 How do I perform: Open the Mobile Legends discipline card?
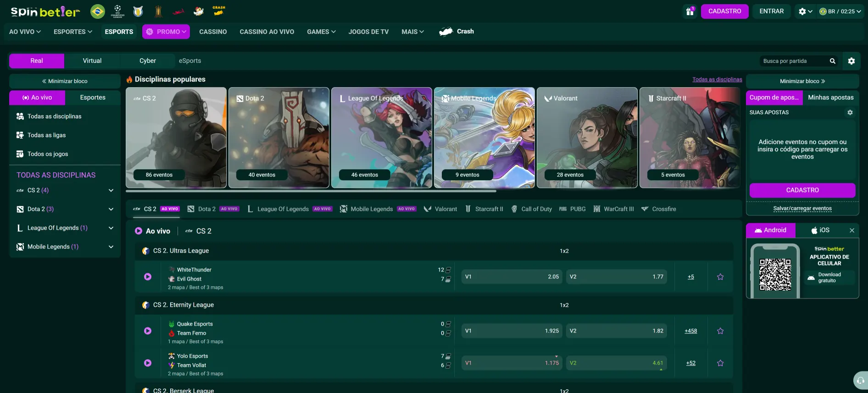(484, 138)
